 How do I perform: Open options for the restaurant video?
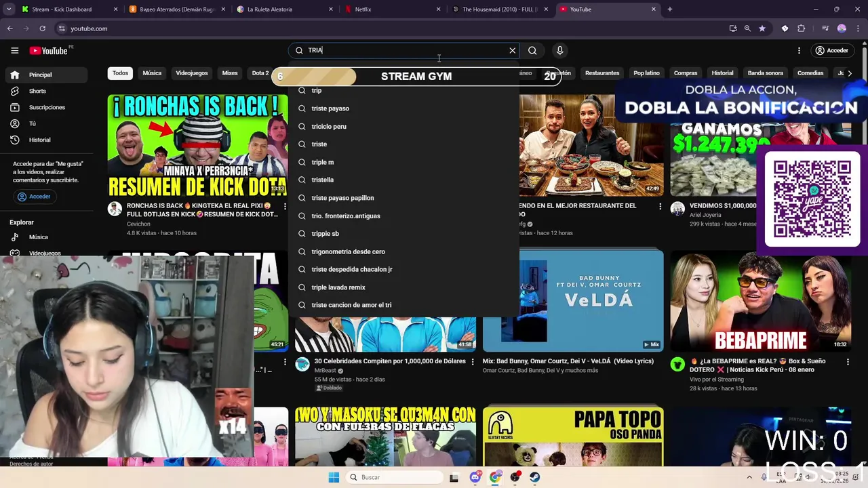660,206
